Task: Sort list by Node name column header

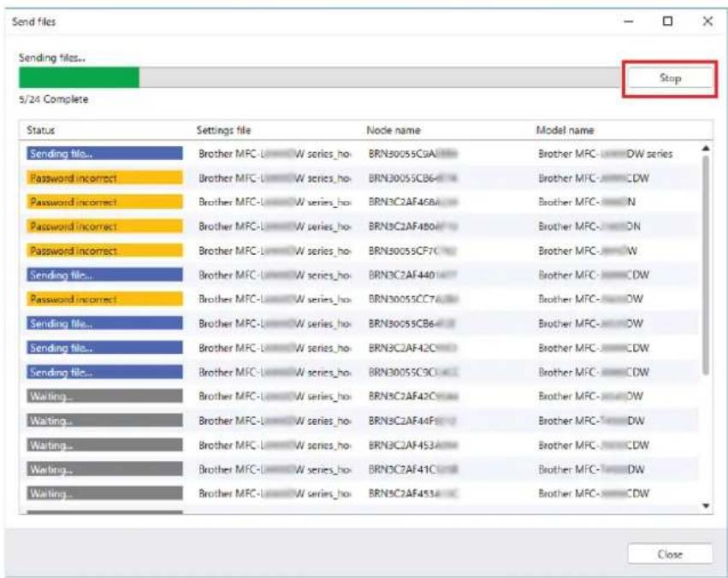Action: (x=394, y=130)
